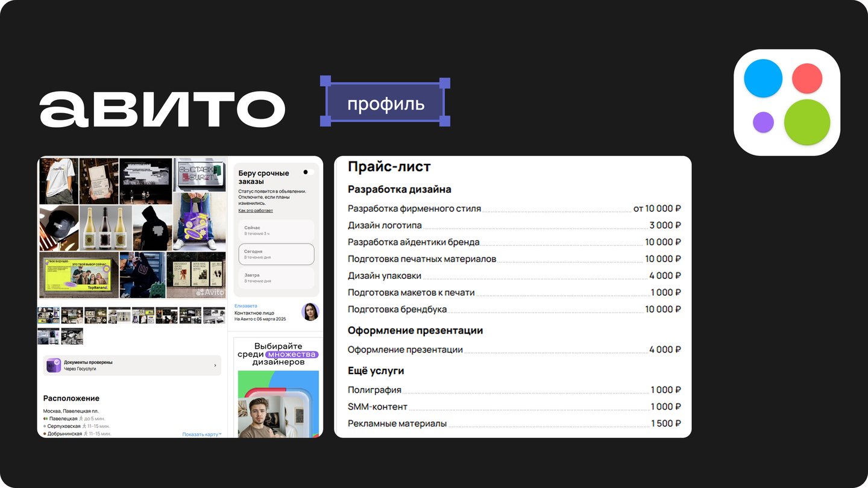Click the "Контактное лицо" label
The width and height of the screenshot is (868, 488).
click(x=254, y=313)
